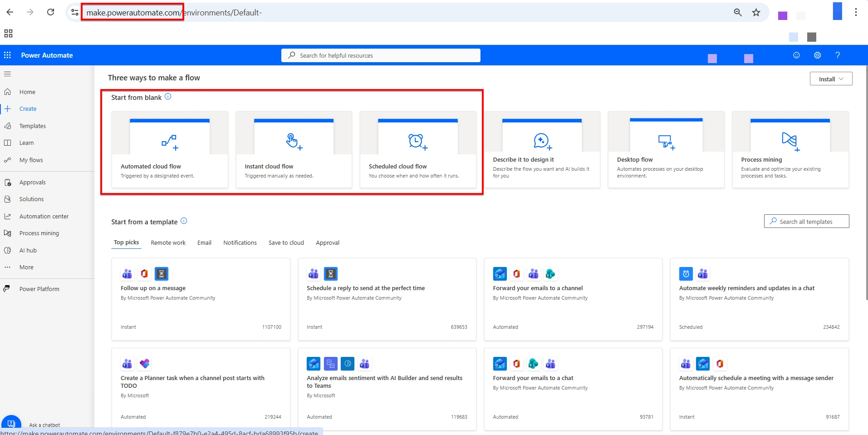The width and height of the screenshot is (868, 435).
Task: Click the Approvals icon in sidebar
Action: point(7,182)
